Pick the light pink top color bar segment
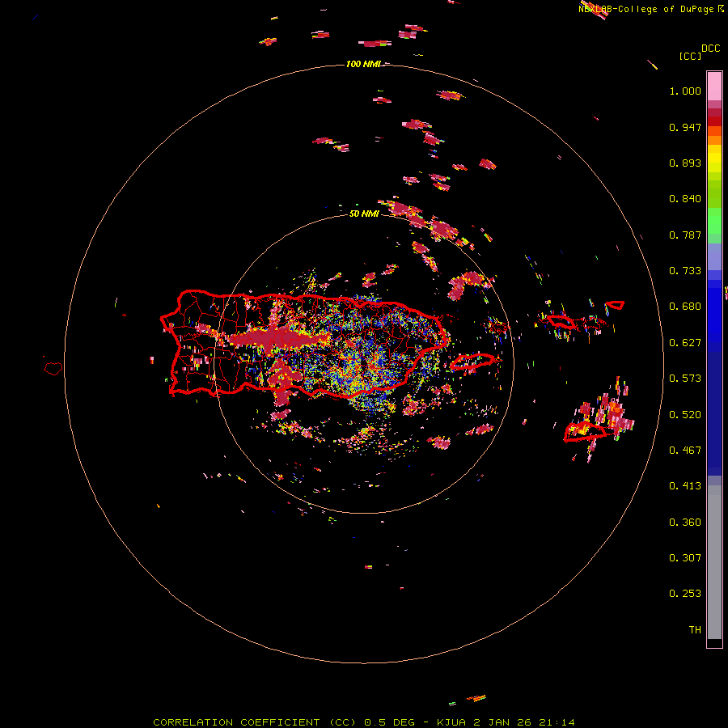 (x=714, y=86)
